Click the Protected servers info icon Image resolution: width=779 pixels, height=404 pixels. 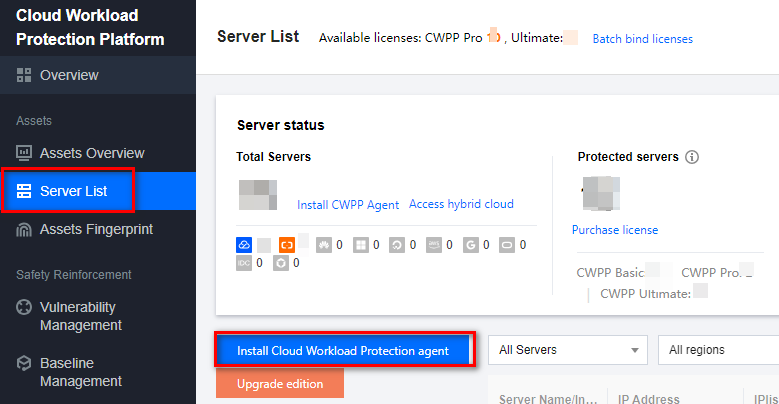click(x=692, y=157)
